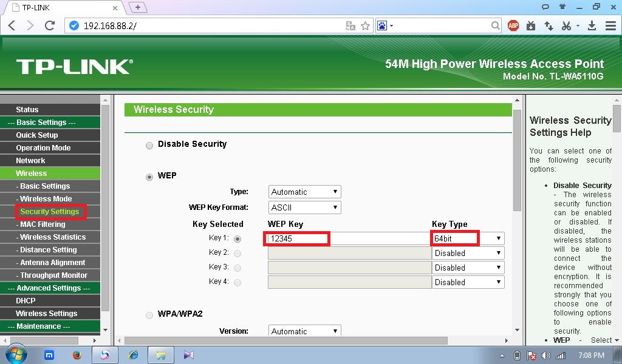Image resolution: width=622 pixels, height=364 pixels.
Task: Select the Key 4 radio button
Action: coord(238,283)
